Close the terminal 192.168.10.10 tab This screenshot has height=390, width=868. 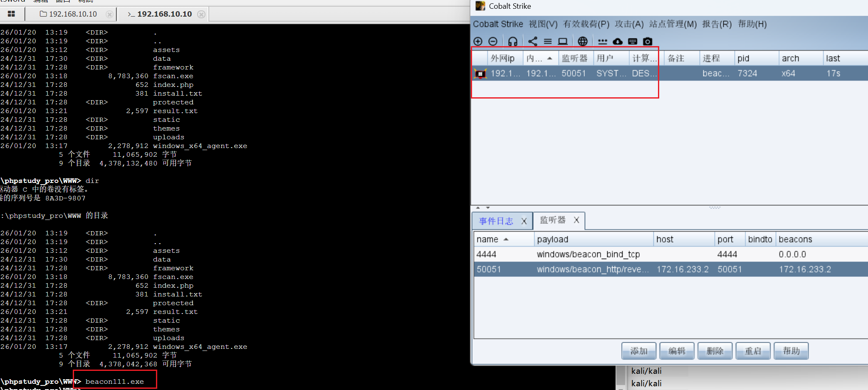click(201, 14)
